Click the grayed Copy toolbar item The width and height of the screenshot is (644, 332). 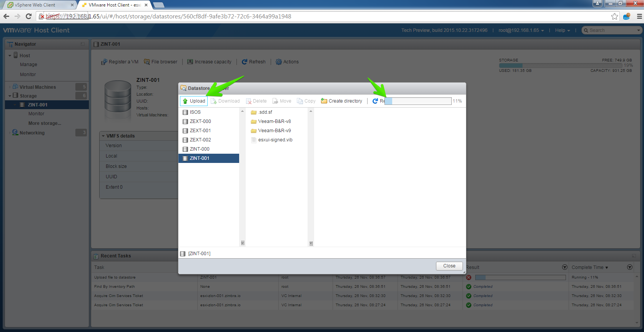pos(306,101)
